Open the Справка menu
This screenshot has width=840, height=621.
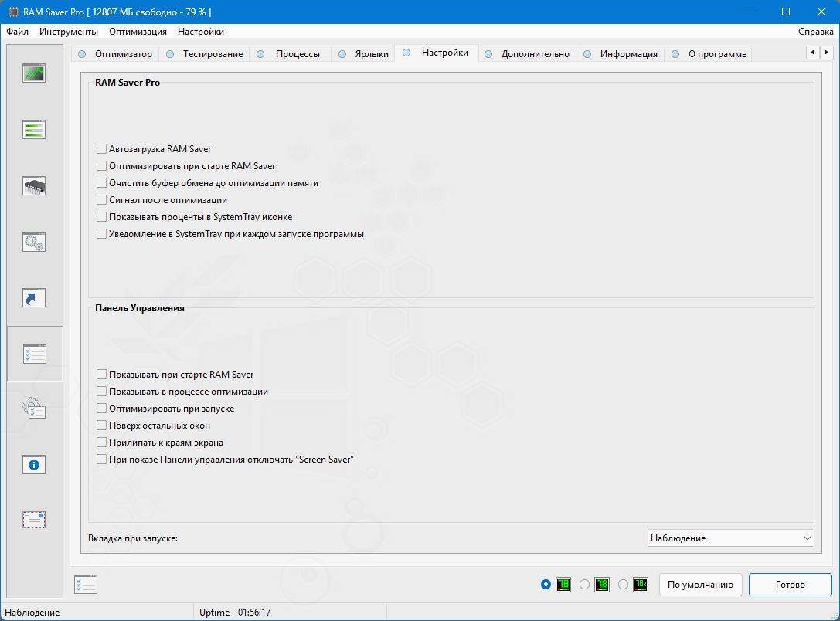pos(815,32)
